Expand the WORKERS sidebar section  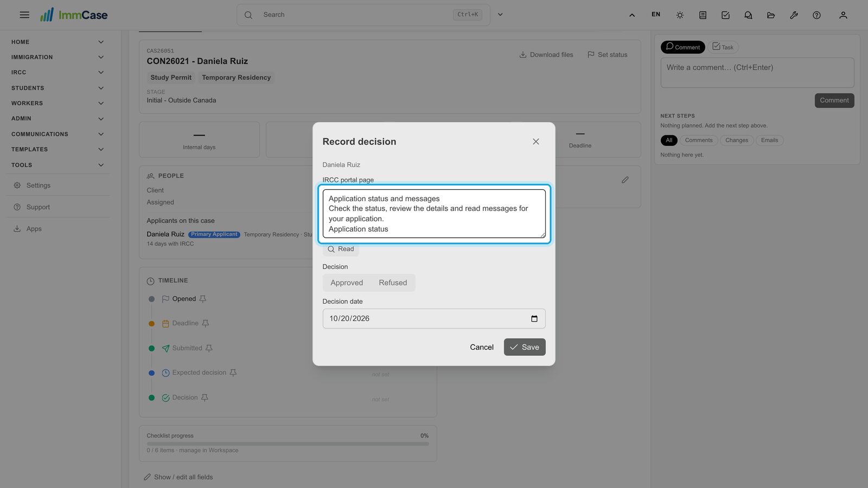57,103
